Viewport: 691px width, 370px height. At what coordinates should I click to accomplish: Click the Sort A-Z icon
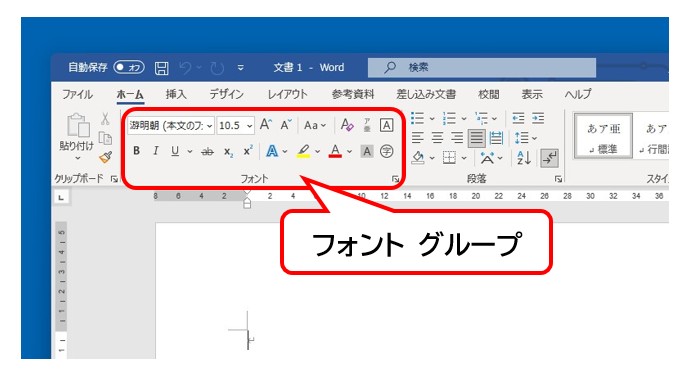(524, 158)
